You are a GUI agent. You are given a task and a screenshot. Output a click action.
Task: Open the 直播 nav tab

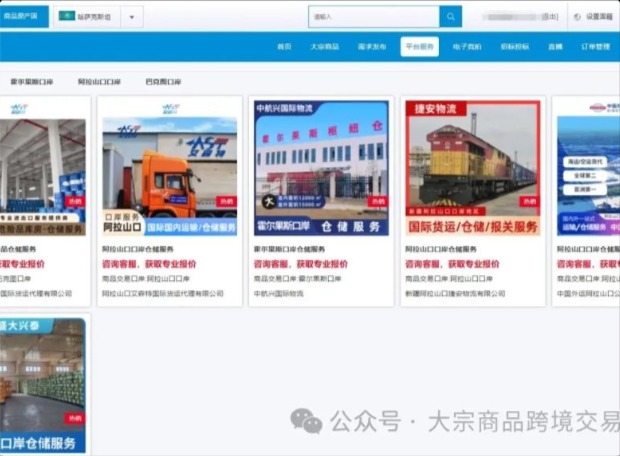556,47
